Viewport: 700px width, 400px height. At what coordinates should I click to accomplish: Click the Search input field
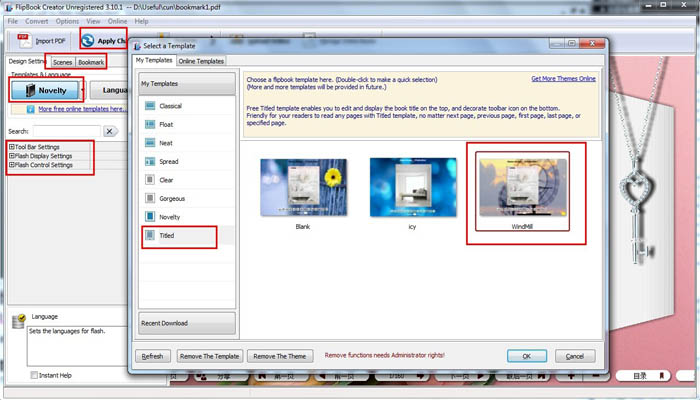click(67, 131)
